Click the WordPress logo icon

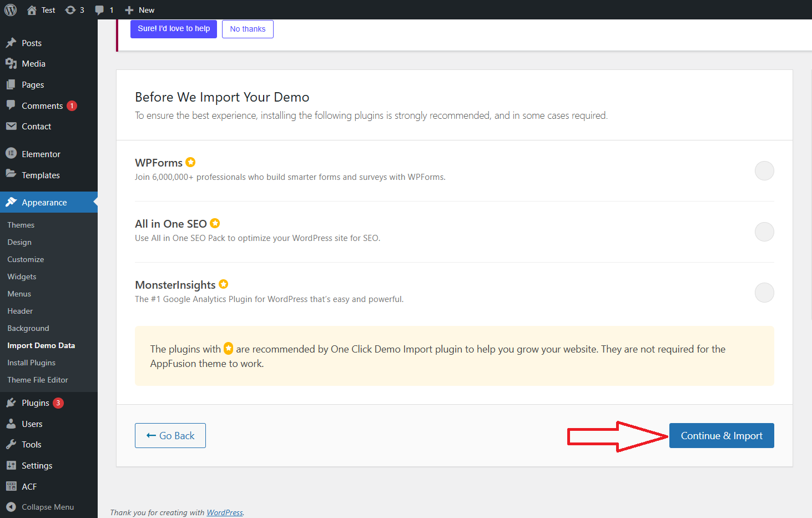coord(11,10)
